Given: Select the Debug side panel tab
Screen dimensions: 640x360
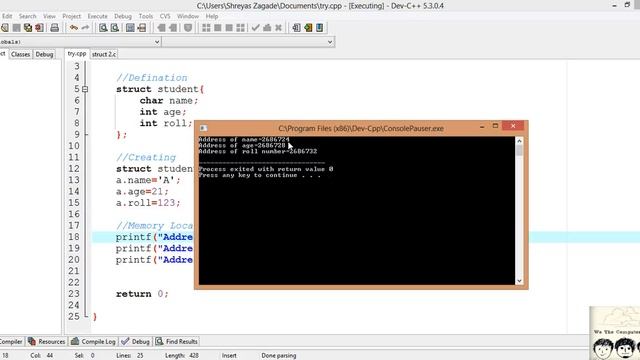Looking at the screenshot, I should [44, 54].
